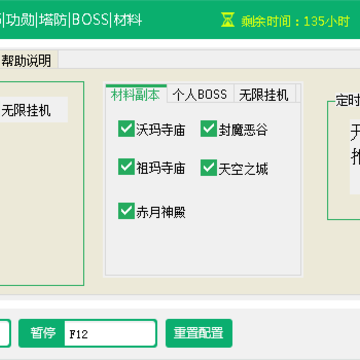Click the hourglass remaining-time icon

coord(228,20)
